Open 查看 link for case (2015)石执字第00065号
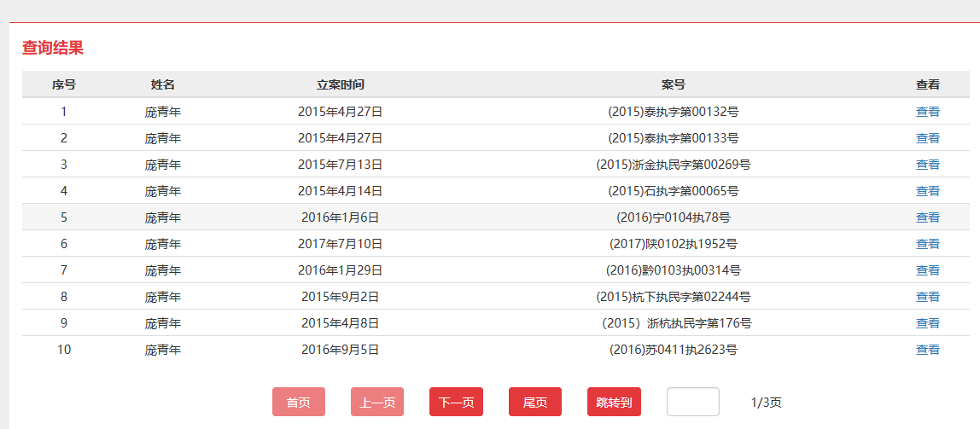Screen dimensions: 980x429 pyautogui.click(x=927, y=191)
